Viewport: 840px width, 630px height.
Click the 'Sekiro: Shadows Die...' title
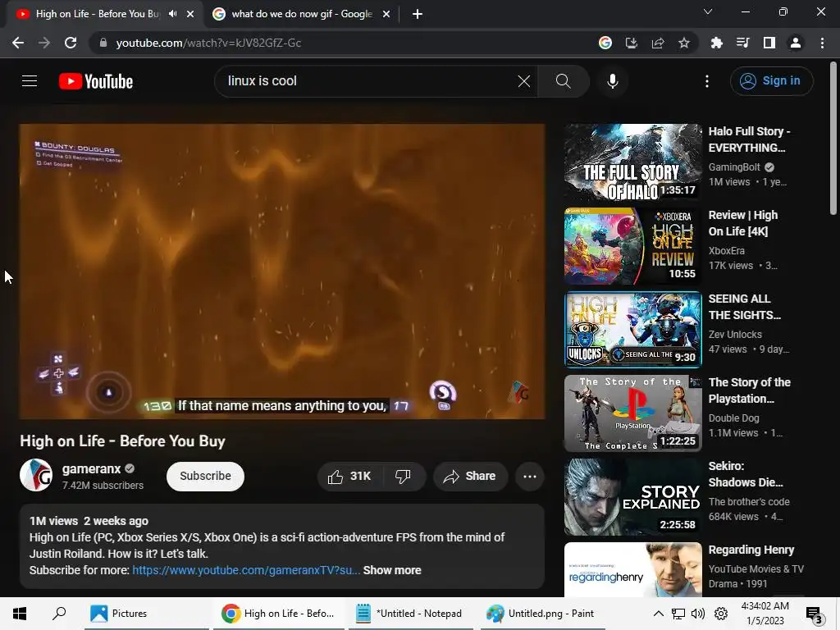click(746, 474)
